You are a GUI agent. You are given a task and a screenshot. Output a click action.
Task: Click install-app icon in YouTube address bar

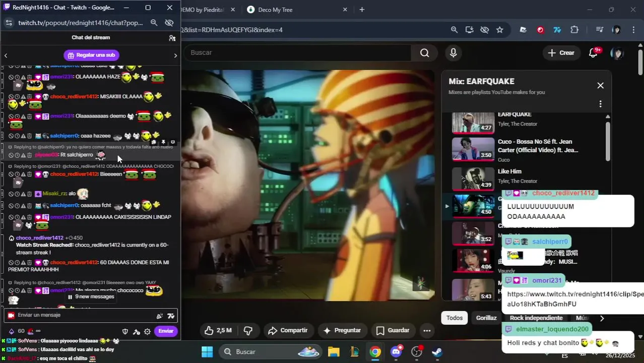pyautogui.click(x=470, y=30)
